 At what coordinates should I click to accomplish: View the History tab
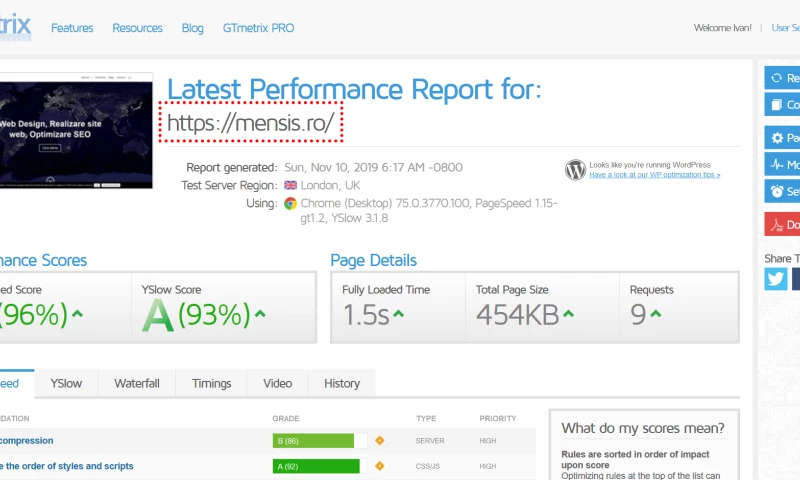pyautogui.click(x=341, y=383)
